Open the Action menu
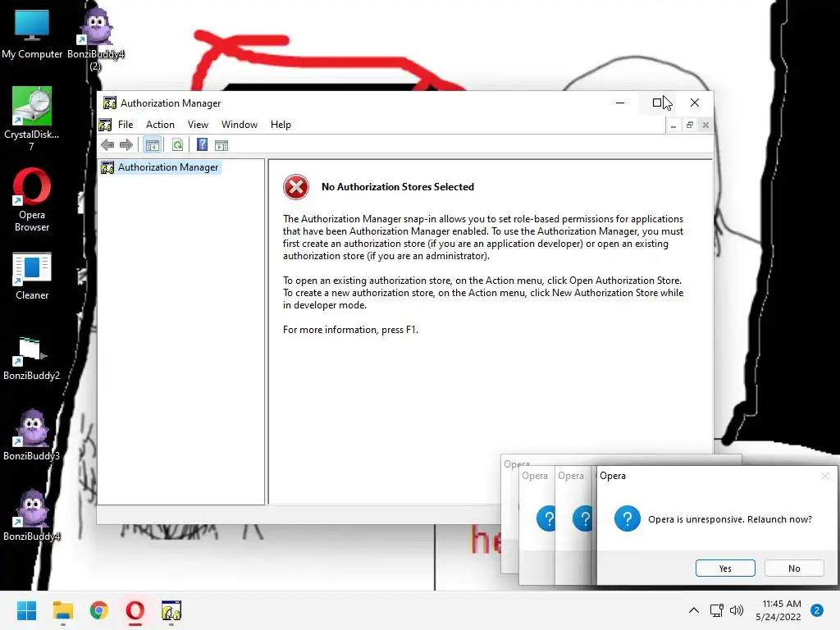Viewport: 840px width, 630px height. tap(160, 125)
